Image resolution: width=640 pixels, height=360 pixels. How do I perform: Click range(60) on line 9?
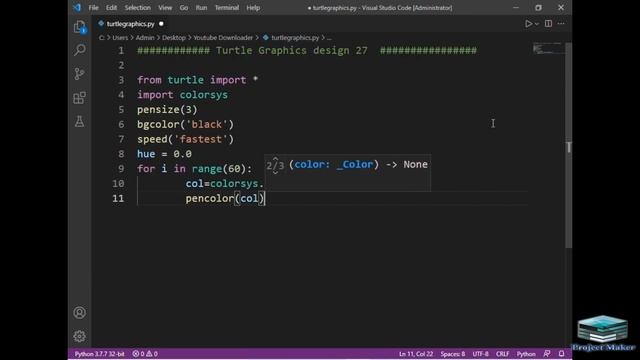pyautogui.click(x=219, y=169)
